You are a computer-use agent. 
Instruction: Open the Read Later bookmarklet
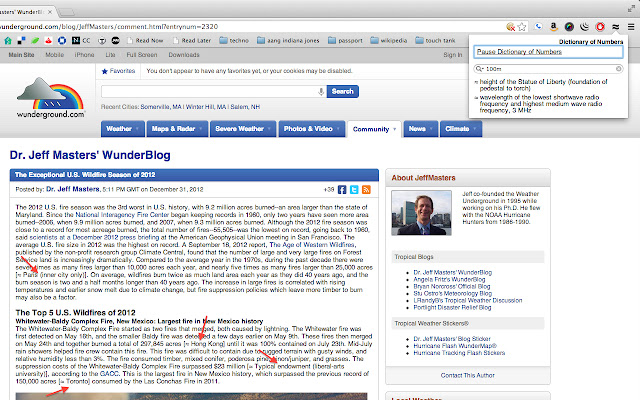click(x=192, y=40)
